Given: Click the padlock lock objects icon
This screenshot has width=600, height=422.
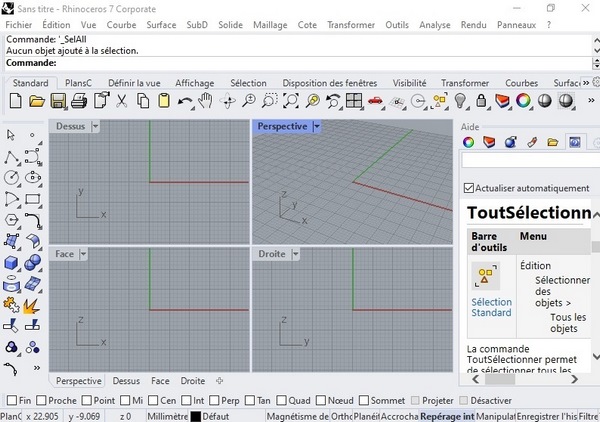Looking at the screenshot, I should pos(481,101).
